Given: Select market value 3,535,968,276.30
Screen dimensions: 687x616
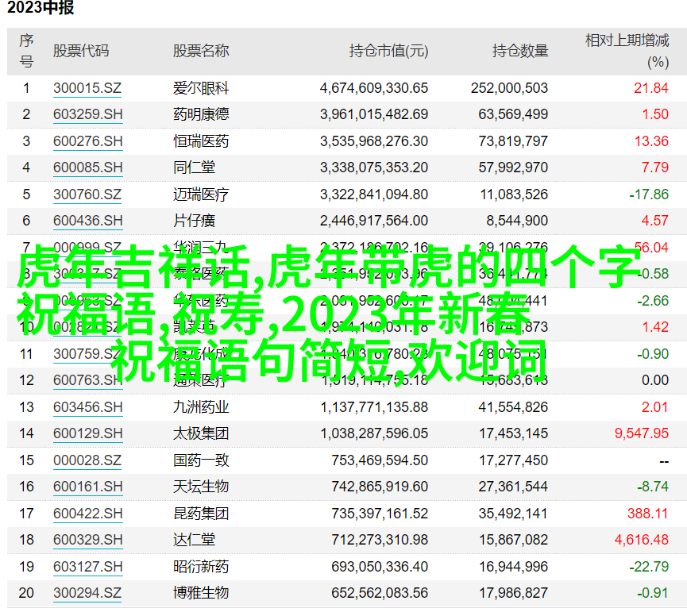Looking at the screenshot, I should tap(374, 141).
